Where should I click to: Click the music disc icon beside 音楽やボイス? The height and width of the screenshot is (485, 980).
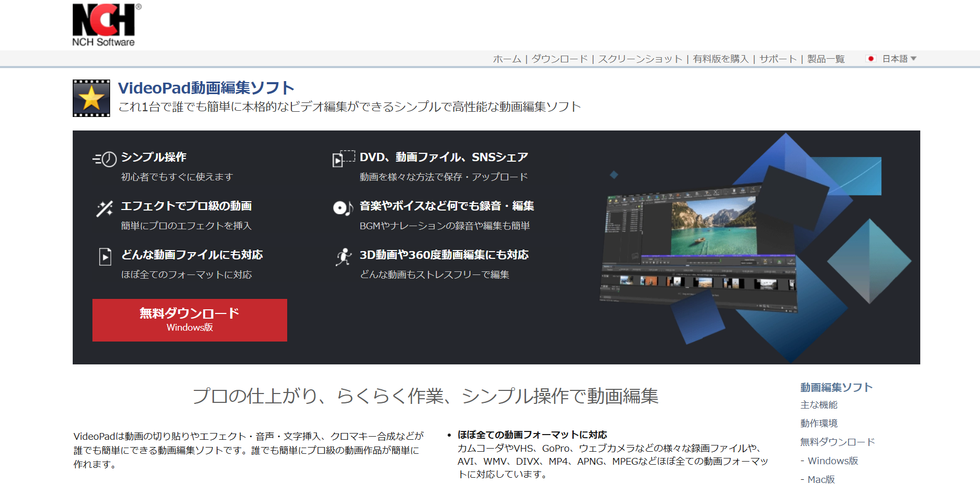coord(343,208)
